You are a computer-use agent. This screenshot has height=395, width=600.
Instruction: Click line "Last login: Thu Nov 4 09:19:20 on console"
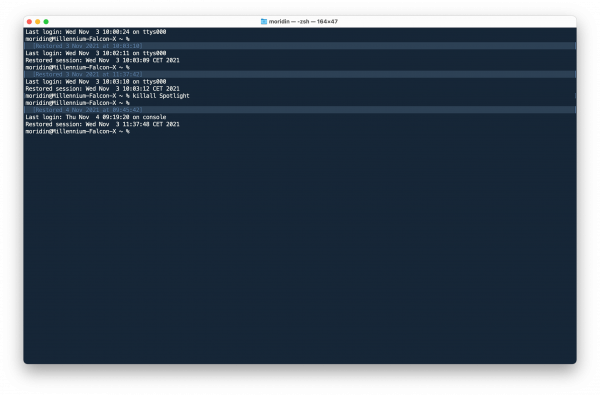click(96, 117)
